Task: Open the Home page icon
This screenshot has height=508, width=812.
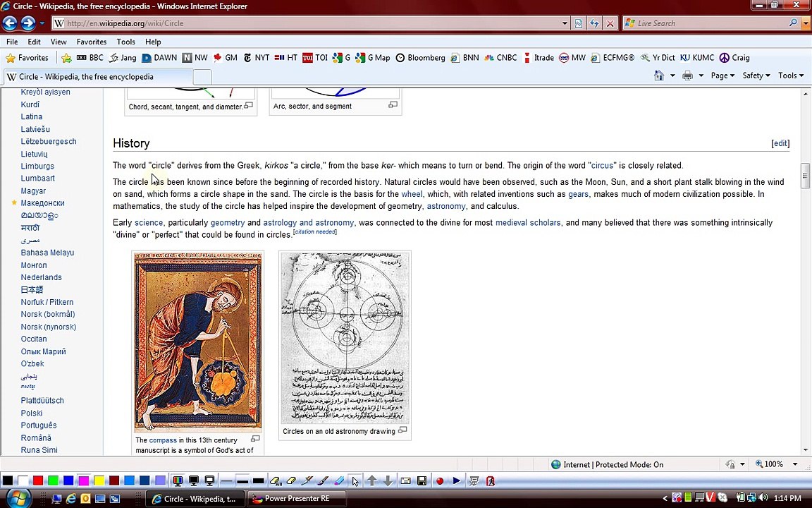Action: pyautogui.click(x=659, y=75)
